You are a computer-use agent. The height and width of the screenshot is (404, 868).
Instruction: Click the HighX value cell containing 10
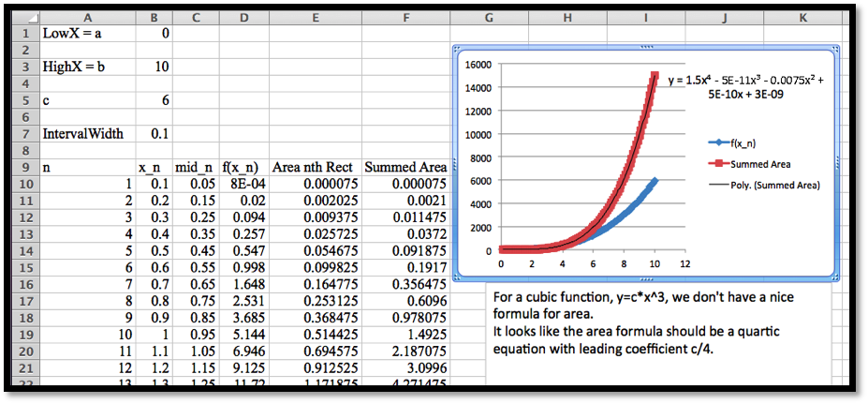pyautogui.click(x=154, y=67)
